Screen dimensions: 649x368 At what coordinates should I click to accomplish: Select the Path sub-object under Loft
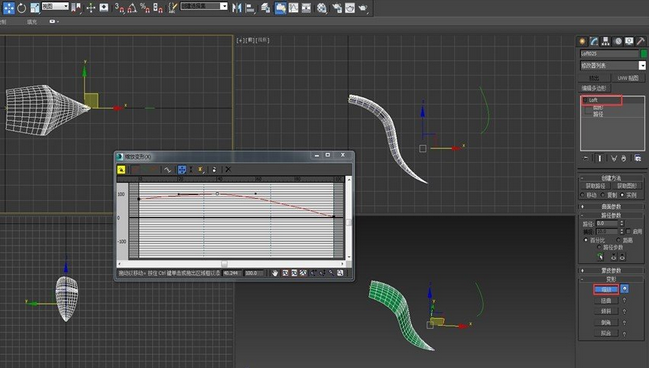(x=598, y=114)
